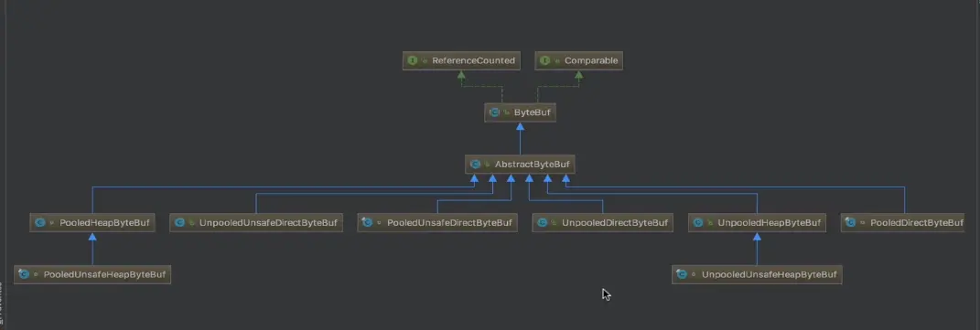Click the class icon of PooledDirectByteBuf
Screen dimensions: 980x330
[x=851, y=223]
